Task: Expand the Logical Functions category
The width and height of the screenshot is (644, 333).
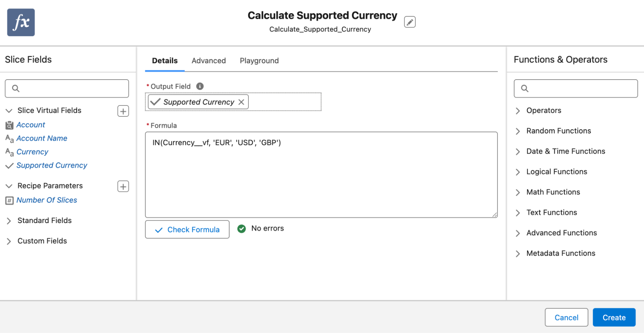Action: [518, 172]
